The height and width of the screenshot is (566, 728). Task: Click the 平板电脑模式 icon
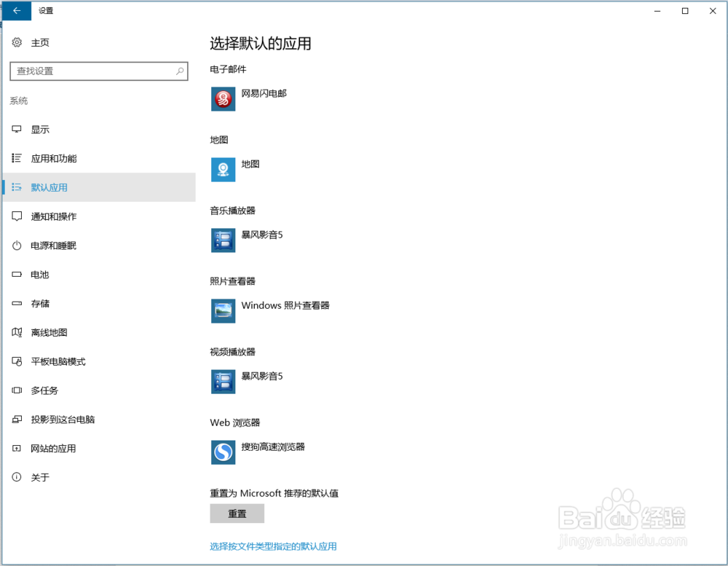point(17,361)
